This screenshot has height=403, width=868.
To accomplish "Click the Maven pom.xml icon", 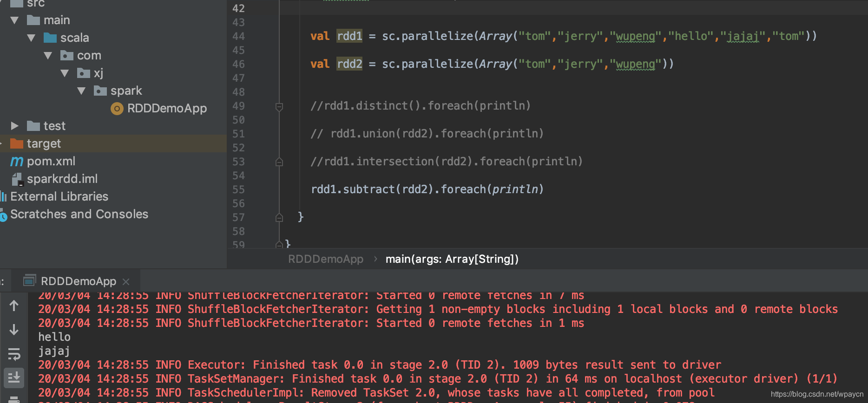I will (x=17, y=162).
